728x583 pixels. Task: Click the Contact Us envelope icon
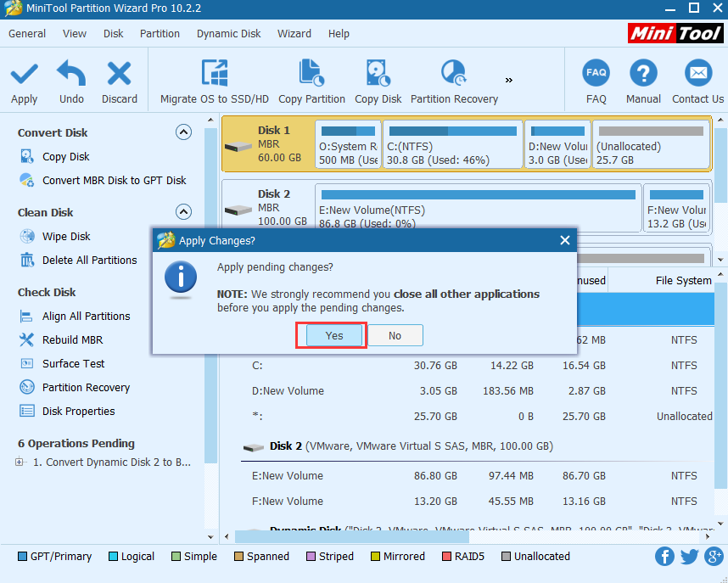tap(698, 73)
